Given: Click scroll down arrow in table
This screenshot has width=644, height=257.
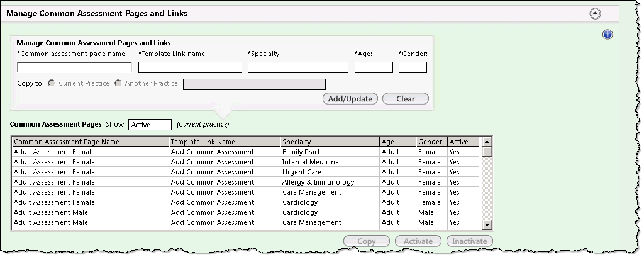Looking at the screenshot, I should (x=487, y=224).
